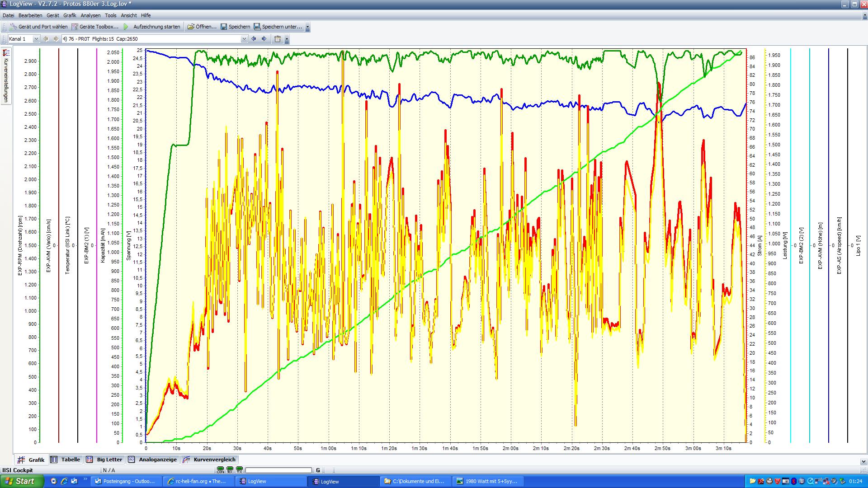Image resolution: width=868 pixels, height=488 pixels.
Task: Click the Temperatur (IISI Link) axis label
Action: (x=67, y=245)
